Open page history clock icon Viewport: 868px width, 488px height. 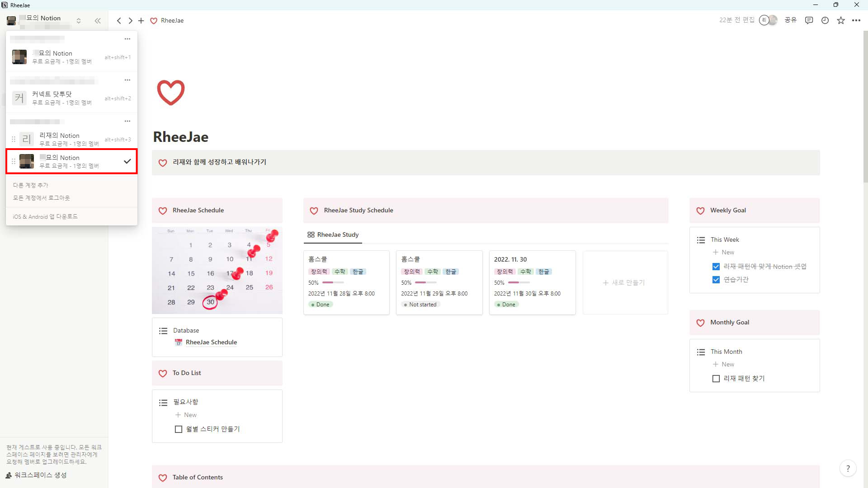pyautogui.click(x=825, y=20)
